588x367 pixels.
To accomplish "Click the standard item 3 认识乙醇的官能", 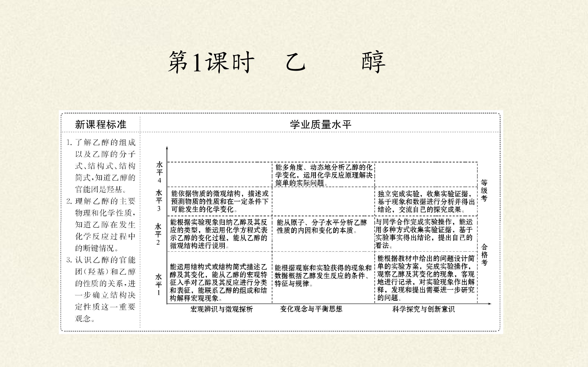I will (x=101, y=289).
